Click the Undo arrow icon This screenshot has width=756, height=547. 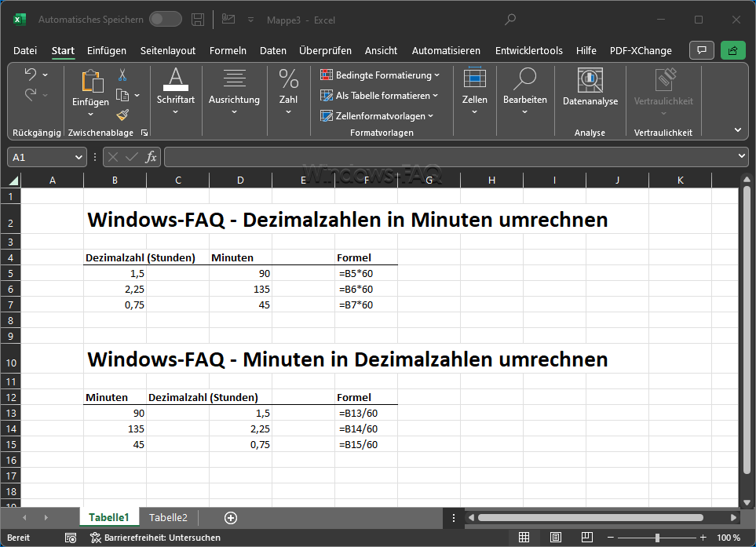31,75
